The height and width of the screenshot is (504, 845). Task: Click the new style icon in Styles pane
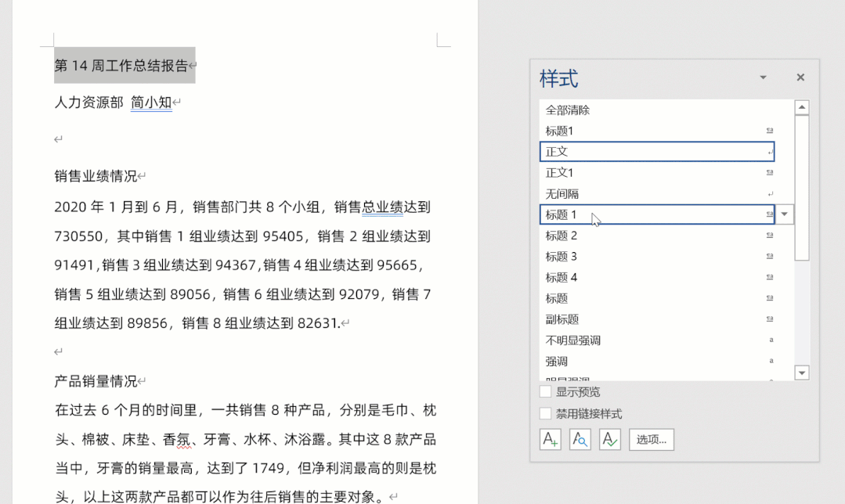click(x=550, y=439)
